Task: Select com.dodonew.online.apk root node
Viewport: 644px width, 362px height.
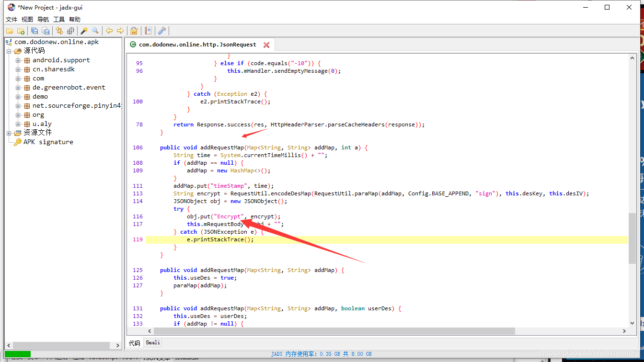Action: tap(57, 42)
